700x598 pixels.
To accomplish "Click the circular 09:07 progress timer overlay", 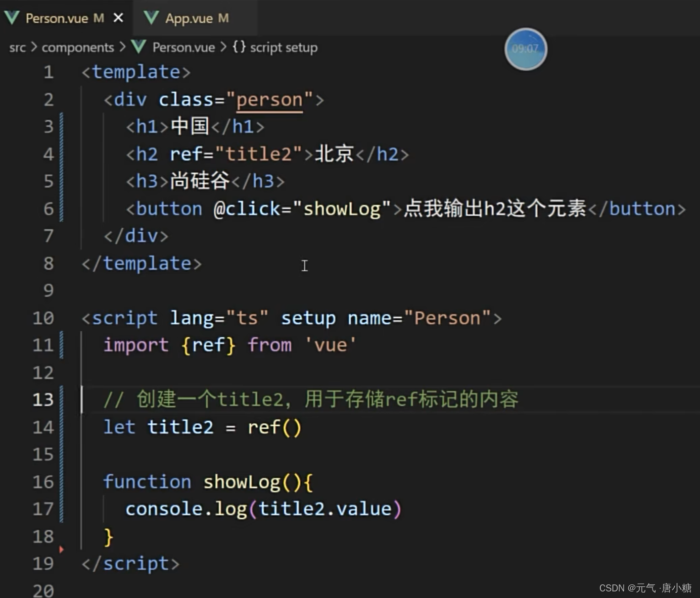I will coord(526,48).
